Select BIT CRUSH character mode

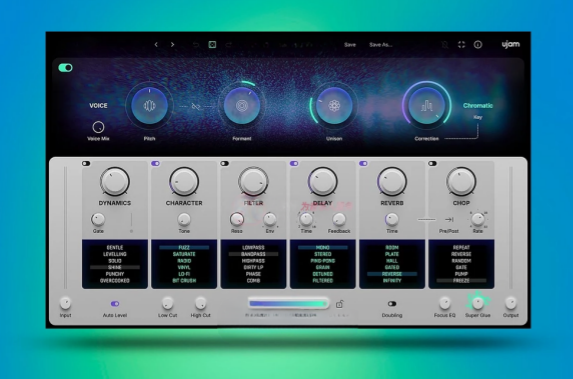184,280
